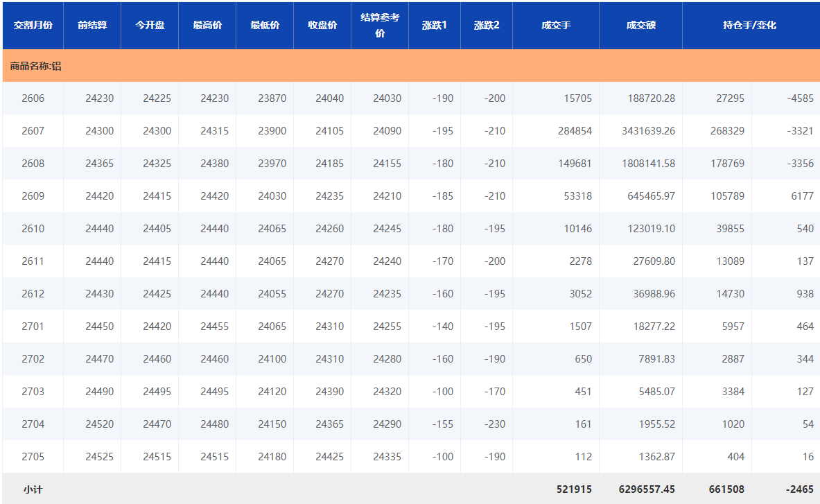Click highest price 24315 in row 2607
The width and height of the screenshot is (820, 504).
(215, 131)
